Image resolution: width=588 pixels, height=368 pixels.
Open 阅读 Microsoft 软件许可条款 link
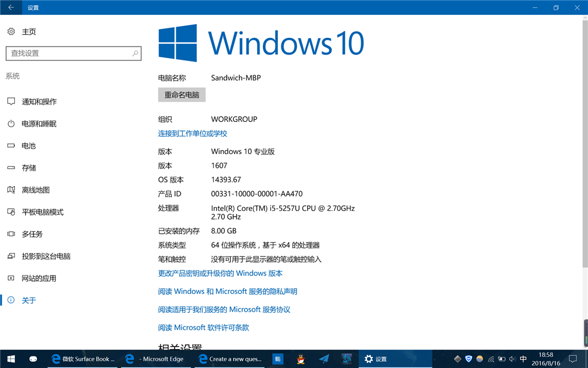coord(204,327)
